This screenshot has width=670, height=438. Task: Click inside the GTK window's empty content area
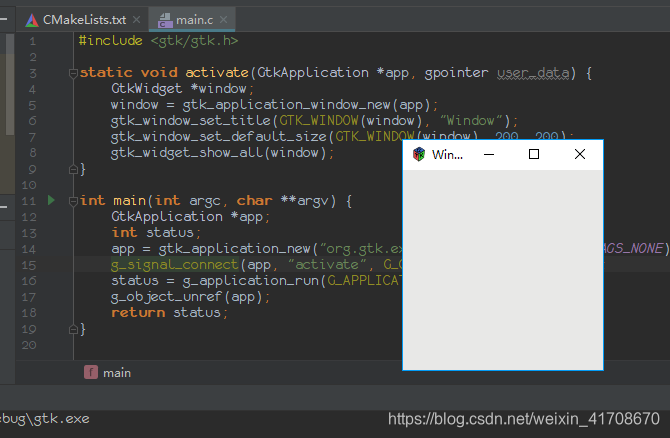click(503, 270)
